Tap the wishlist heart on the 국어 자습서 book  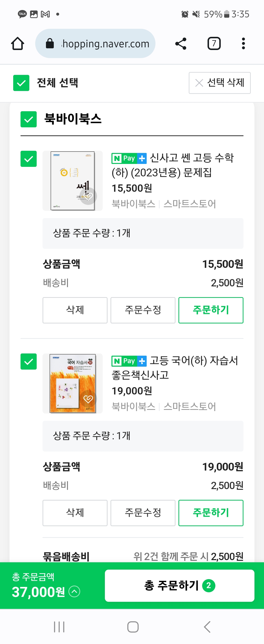tap(88, 399)
